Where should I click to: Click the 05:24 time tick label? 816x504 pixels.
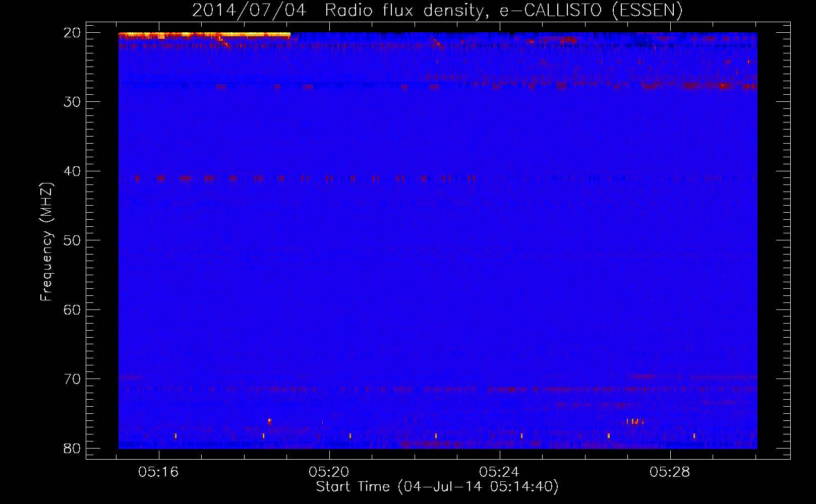(x=499, y=472)
